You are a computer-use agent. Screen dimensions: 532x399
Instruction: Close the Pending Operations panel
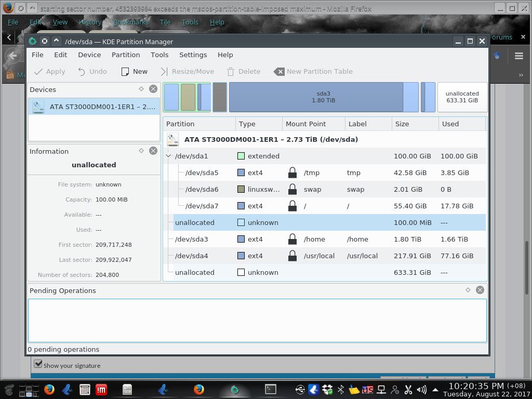[x=480, y=290]
